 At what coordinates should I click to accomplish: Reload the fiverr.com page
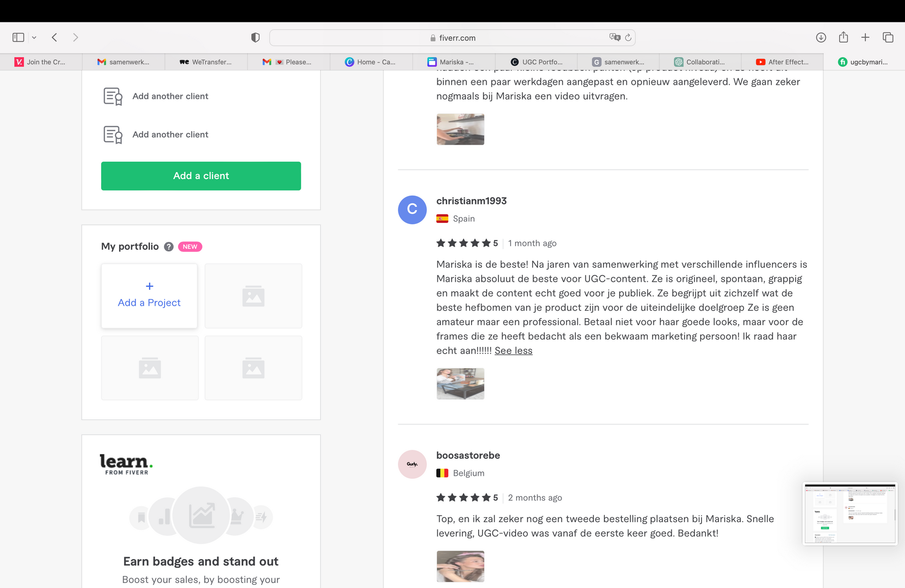click(x=628, y=37)
